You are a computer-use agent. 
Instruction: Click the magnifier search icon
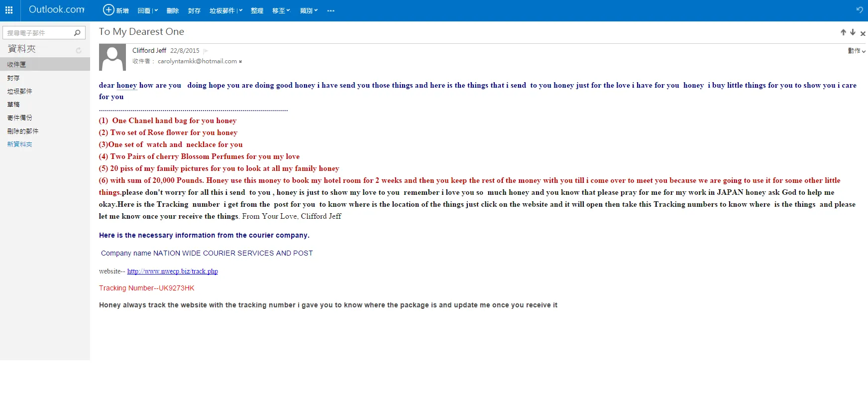(77, 33)
